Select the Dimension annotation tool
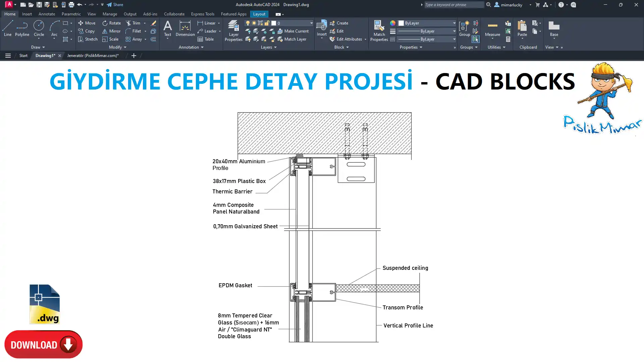The image size is (644, 362). [x=185, y=28]
